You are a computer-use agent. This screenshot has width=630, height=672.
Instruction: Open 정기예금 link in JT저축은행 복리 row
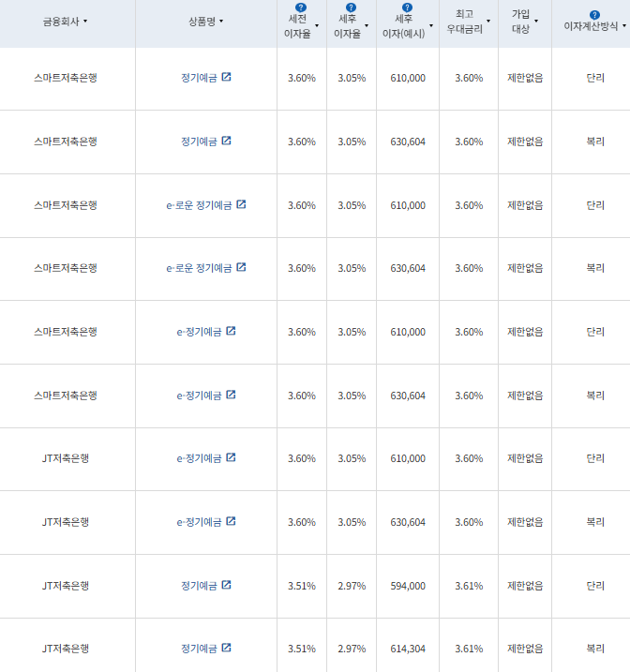(199, 649)
